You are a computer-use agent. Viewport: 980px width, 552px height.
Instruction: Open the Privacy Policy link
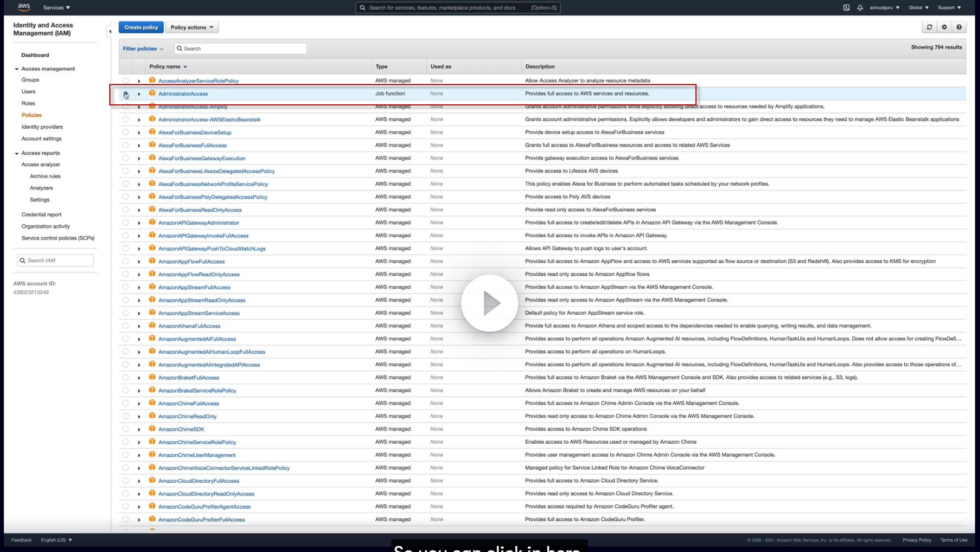(x=917, y=540)
